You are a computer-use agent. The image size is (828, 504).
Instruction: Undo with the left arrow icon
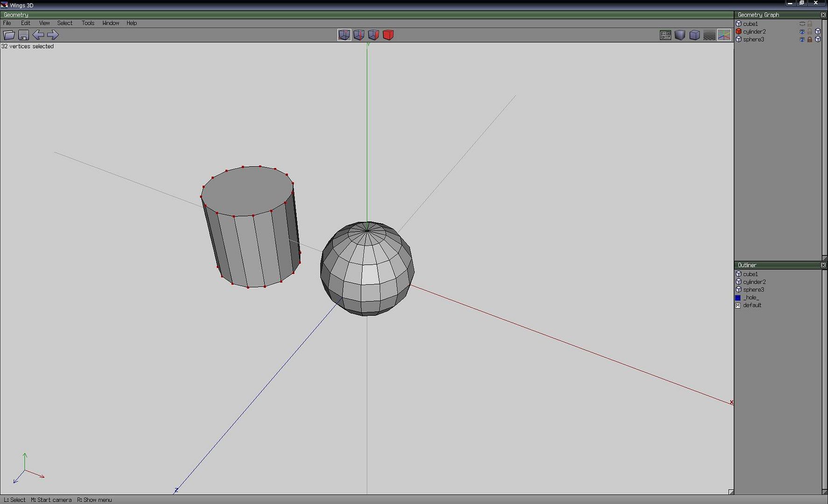tap(38, 35)
